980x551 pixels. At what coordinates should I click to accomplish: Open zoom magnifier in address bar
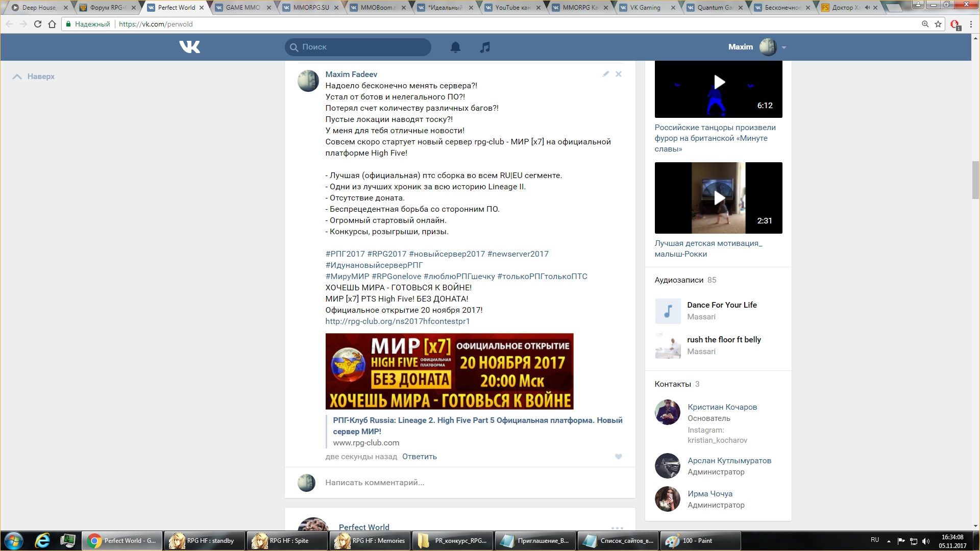point(925,24)
